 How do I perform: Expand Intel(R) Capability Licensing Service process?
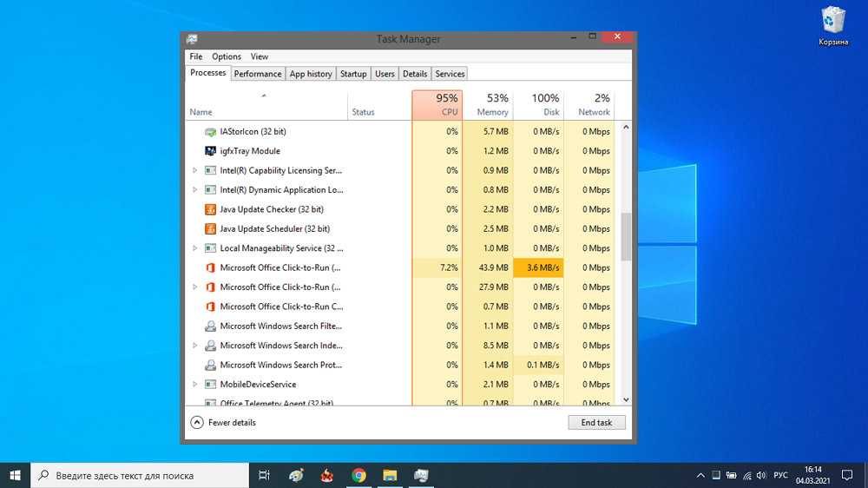tap(194, 170)
